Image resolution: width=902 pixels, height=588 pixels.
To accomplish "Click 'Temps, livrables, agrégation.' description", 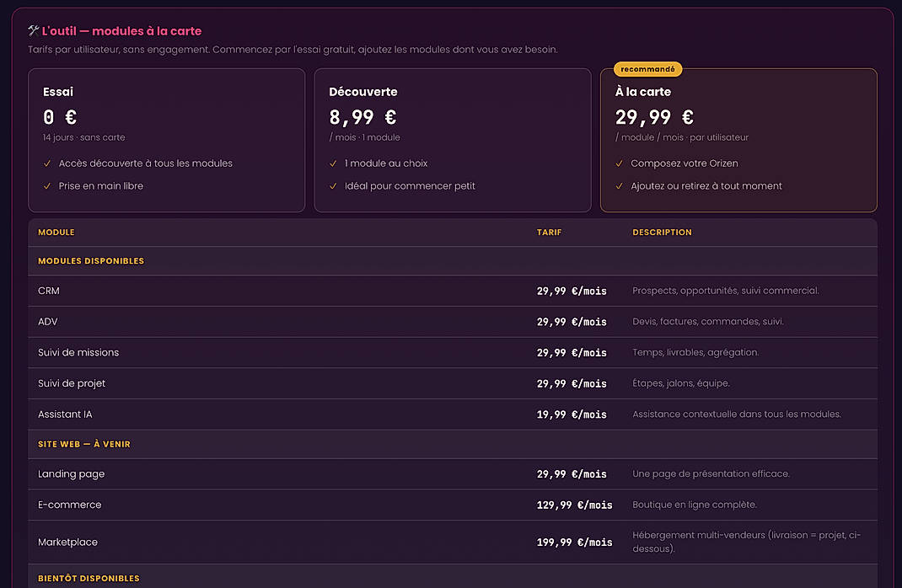I will (x=695, y=352).
